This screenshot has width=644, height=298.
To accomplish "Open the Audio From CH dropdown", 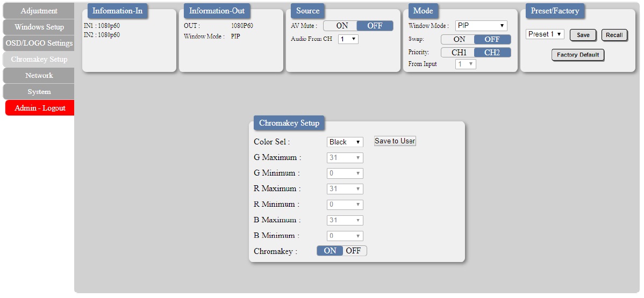I will point(348,39).
